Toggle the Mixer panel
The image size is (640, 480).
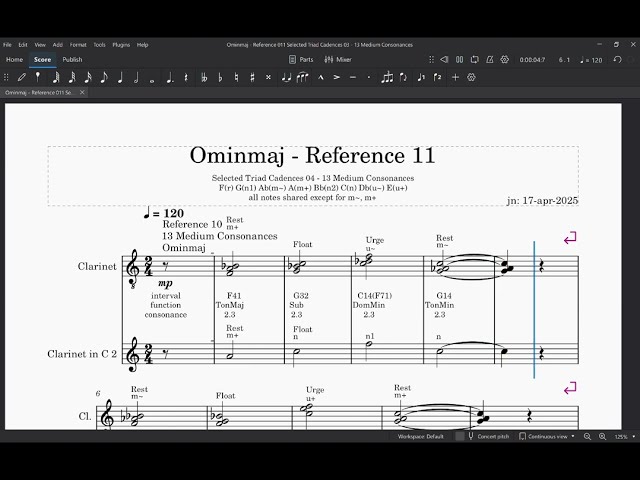pos(338,60)
